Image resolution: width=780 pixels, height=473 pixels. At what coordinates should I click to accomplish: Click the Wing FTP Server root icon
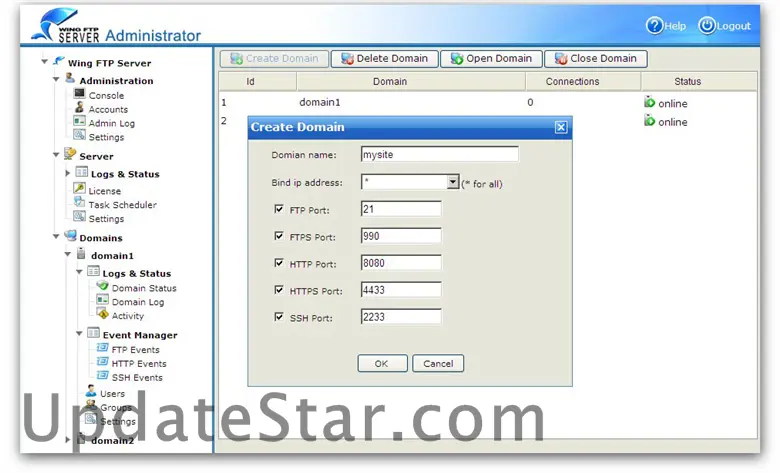tap(59, 61)
